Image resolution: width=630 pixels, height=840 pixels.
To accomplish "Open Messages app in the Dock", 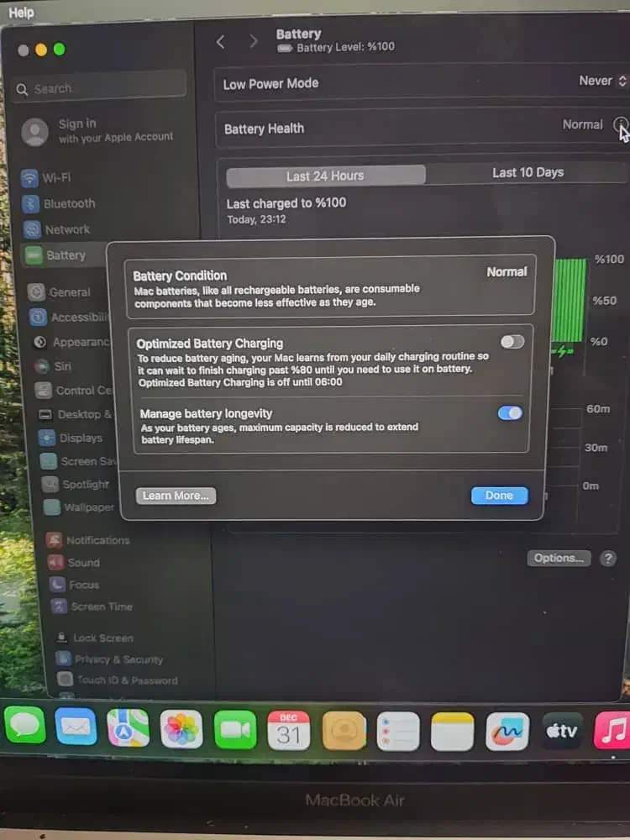I will click(25, 727).
